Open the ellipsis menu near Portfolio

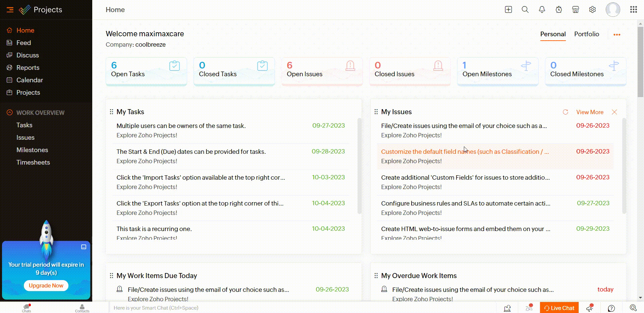[x=617, y=34]
